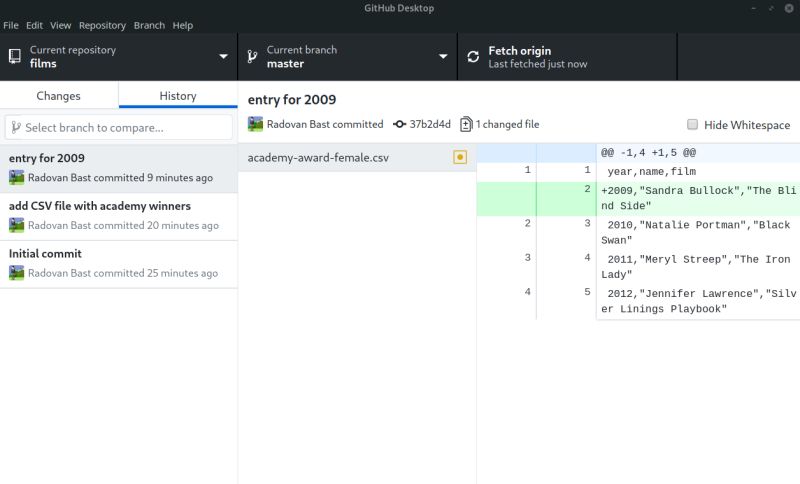Click branch icon in compare field
Image resolution: width=800 pixels, height=484 pixels.
click(x=16, y=127)
